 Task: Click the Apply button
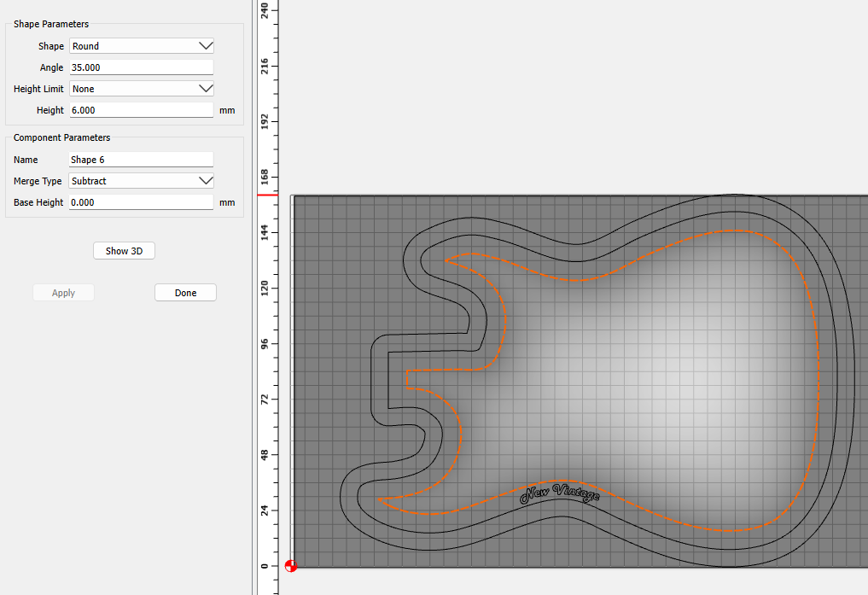(63, 293)
